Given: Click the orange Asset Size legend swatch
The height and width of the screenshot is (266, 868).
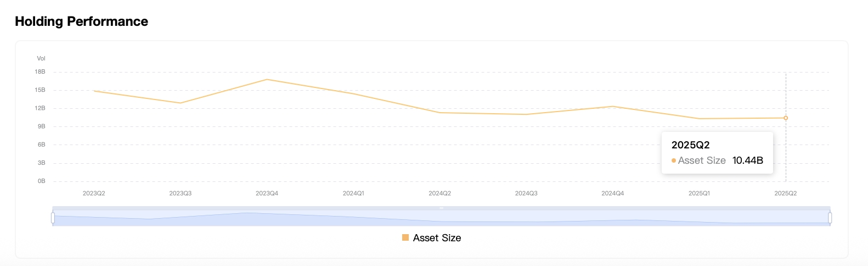Looking at the screenshot, I should [x=405, y=237].
